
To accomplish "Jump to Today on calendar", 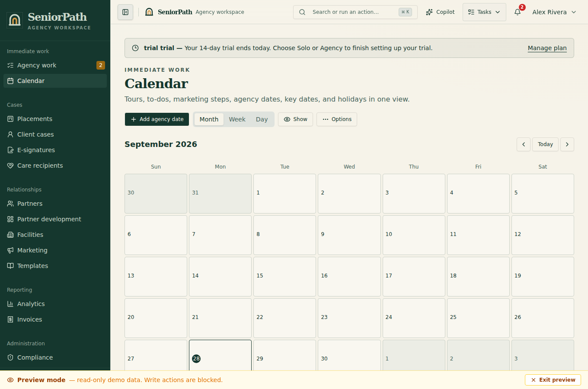I will click(545, 144).
